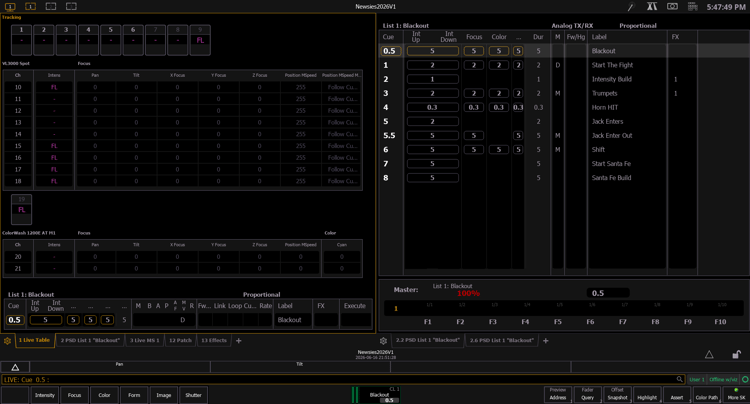Open left frame settings gear near Live Table tab
Viewport: 750px width, 404px height.
[x=8, y=341]
